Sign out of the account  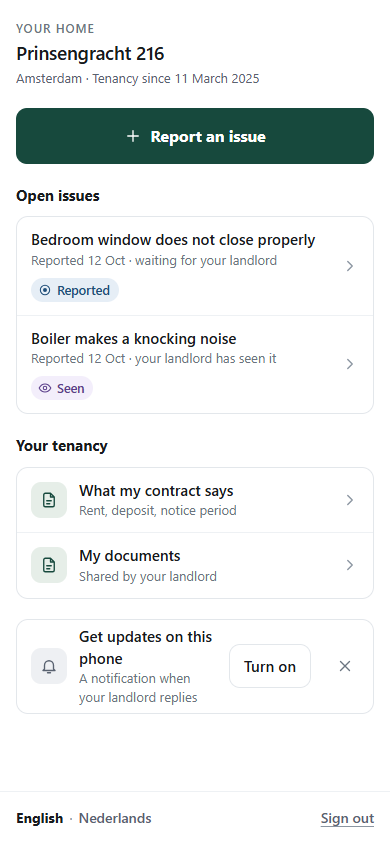pos(347,819)
